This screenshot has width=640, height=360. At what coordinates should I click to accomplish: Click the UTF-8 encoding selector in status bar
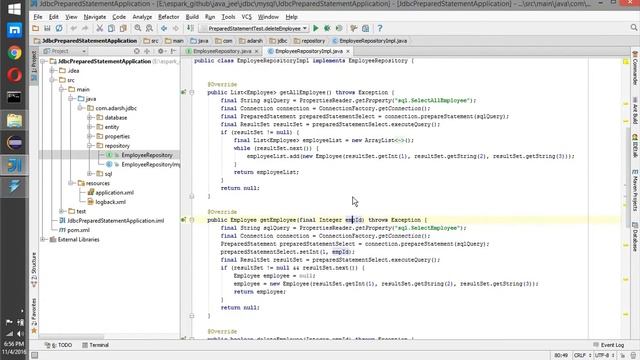[604, 356]
